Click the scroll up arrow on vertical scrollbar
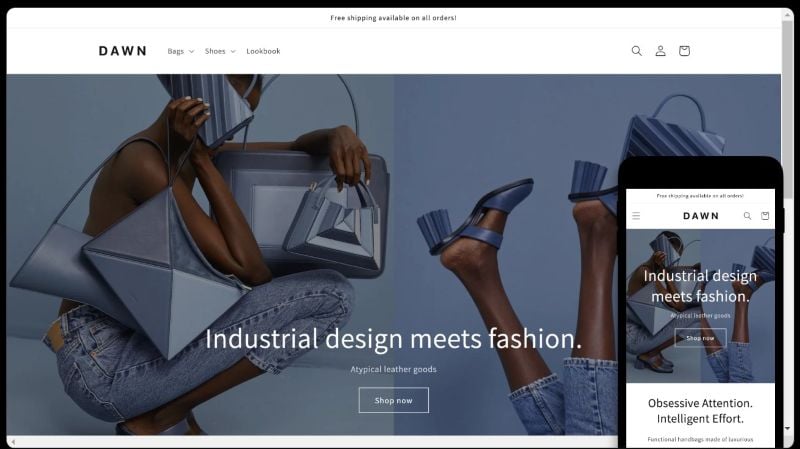This screenshot has height=449, width=800. point(788,15)
